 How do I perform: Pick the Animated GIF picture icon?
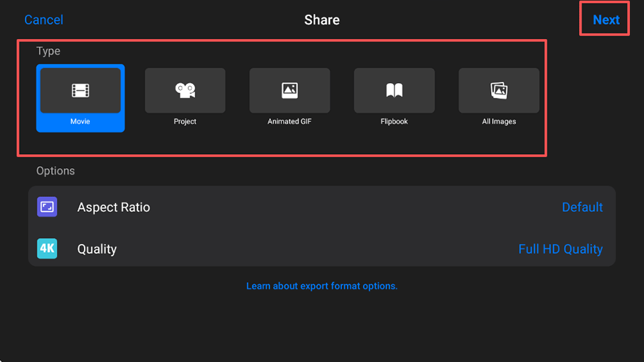pyautogui.click(x=290, y=90)
